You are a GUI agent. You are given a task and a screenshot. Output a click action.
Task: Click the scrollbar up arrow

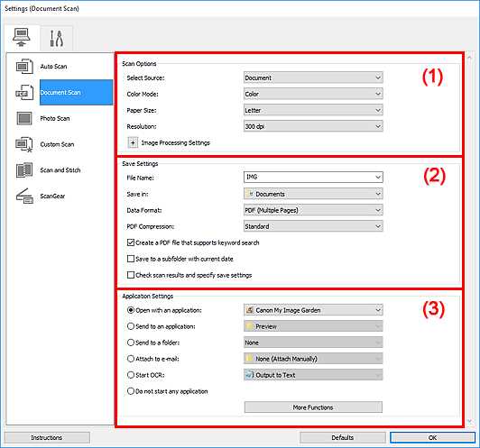470,57
